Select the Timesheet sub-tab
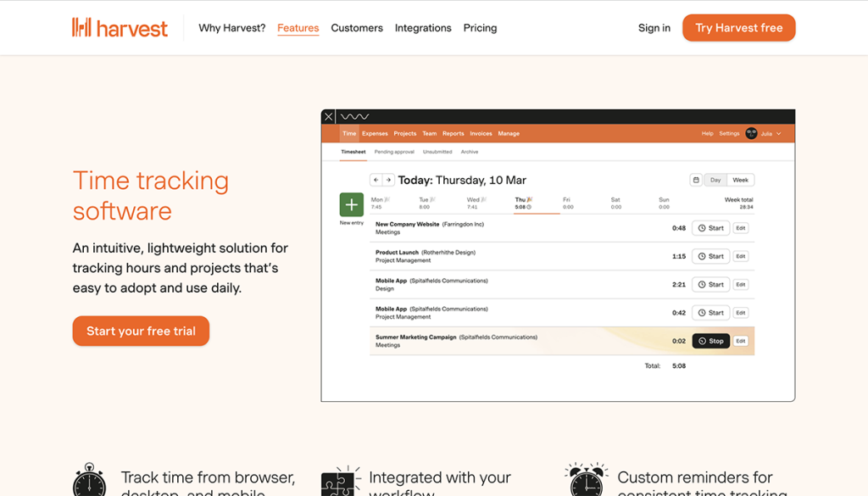 click(x=353, y=152)
